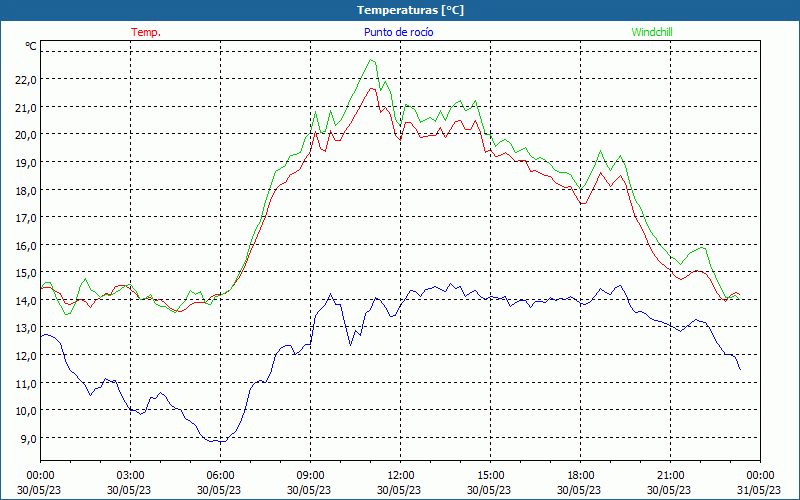800x500 pixels.
Task: Select the green Windchill legend label
Action: pyautogui.click(x=652, y=32)
